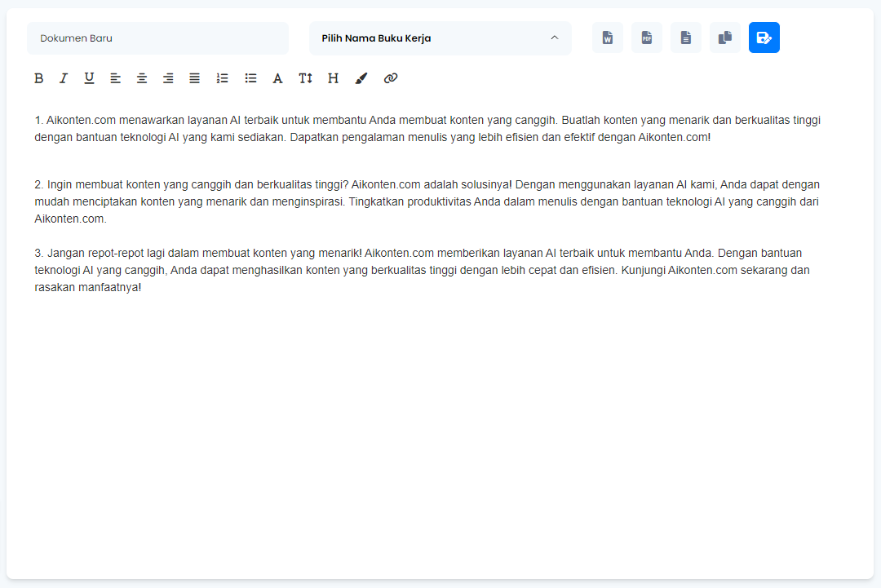Open the Pilih Nama Buku Kerja dropdown
Screen dimensions: 881x588
click(x=440, y=38)
